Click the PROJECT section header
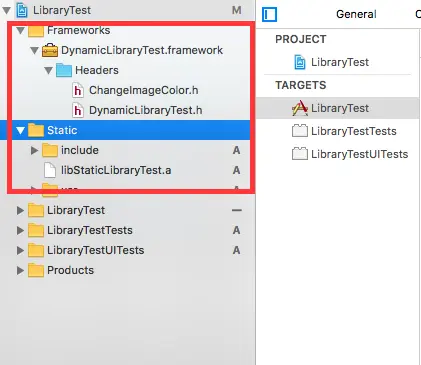Viewport: 421px width, 365px height. (301, 39)
